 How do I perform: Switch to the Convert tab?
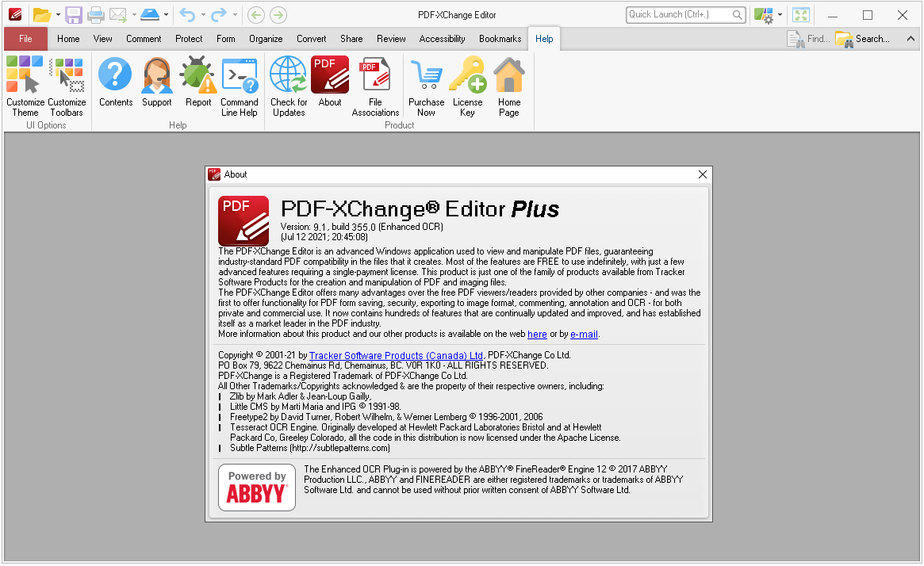coord(311,39)
